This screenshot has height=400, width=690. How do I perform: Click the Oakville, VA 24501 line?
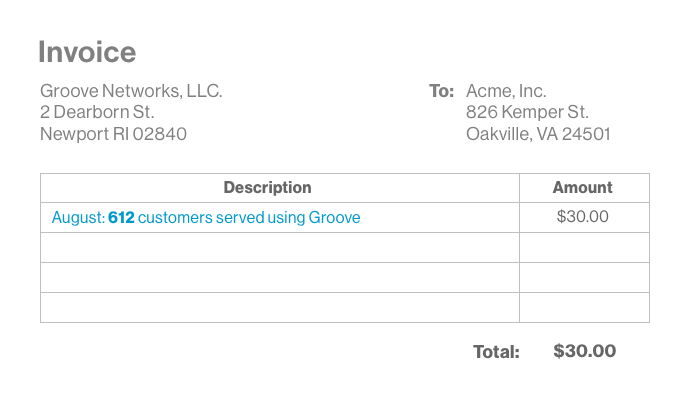[538, 134]
